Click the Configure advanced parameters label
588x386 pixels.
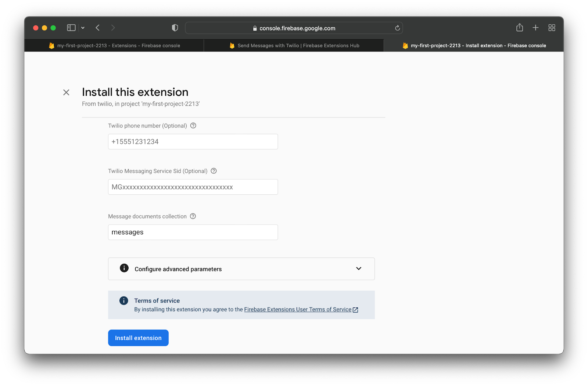[x=178, y=269]
